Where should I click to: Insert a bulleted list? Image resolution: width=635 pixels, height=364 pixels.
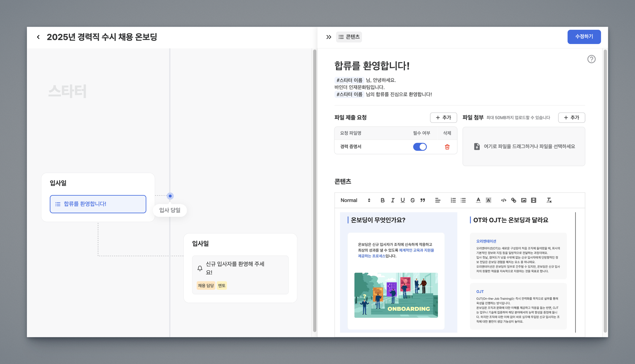463,200
